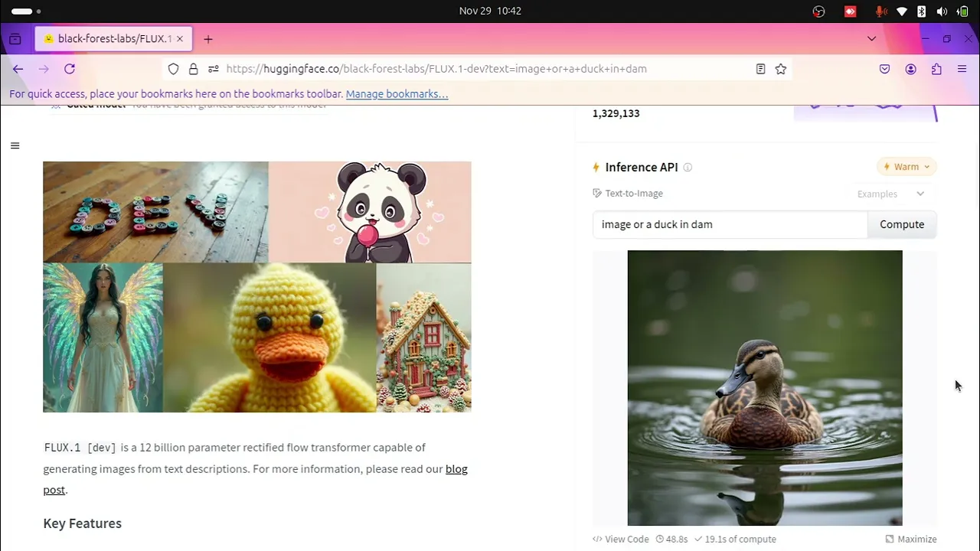980x551 pixels.
Task: Click the Compute button
Action: click(902, 224)
